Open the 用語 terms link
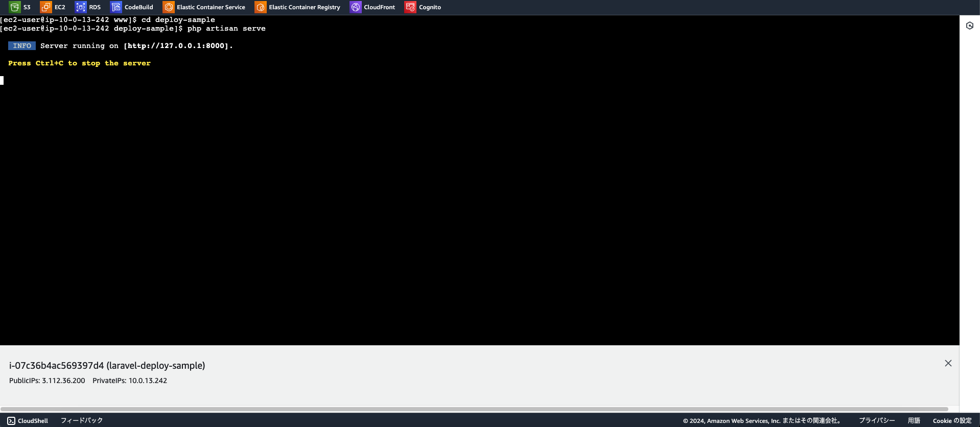 (x=914, y=420)
